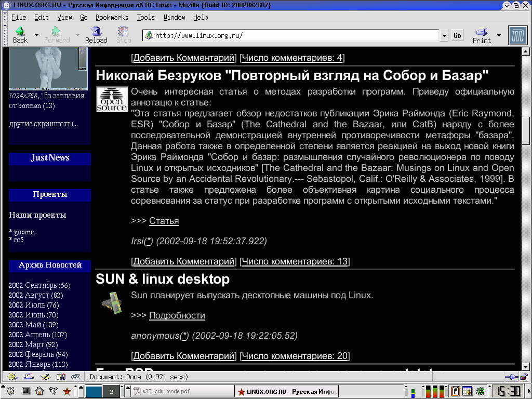Open the calendar organizer tray icon
The width and height of the screenshot is (532, 399).
(x=467, y=391)
